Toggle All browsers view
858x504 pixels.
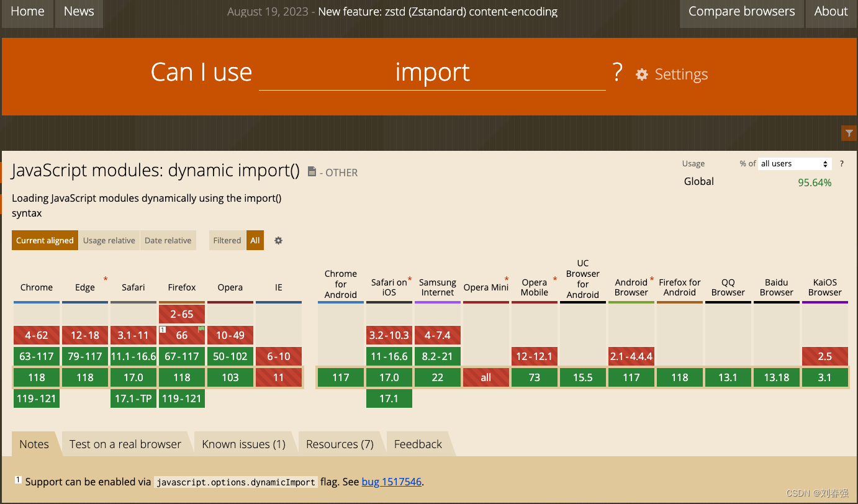255,241
